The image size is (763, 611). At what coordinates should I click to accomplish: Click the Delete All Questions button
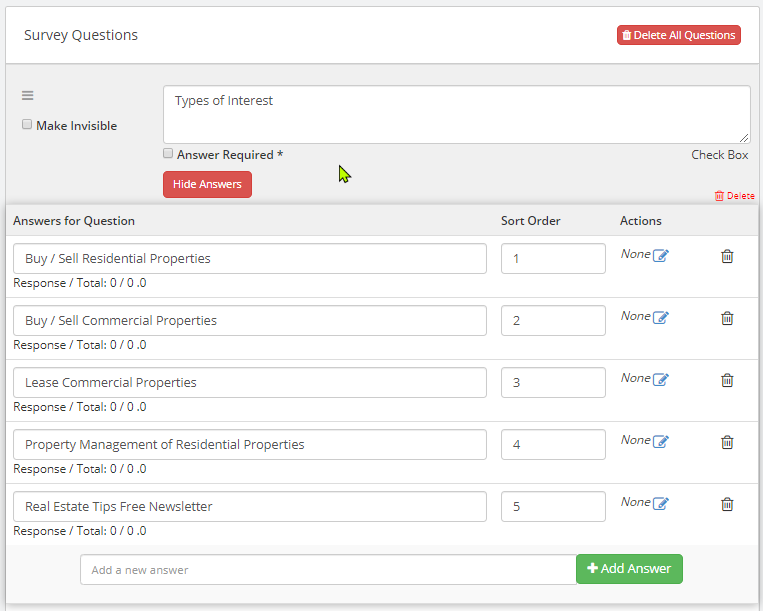[x=679, y=35]
